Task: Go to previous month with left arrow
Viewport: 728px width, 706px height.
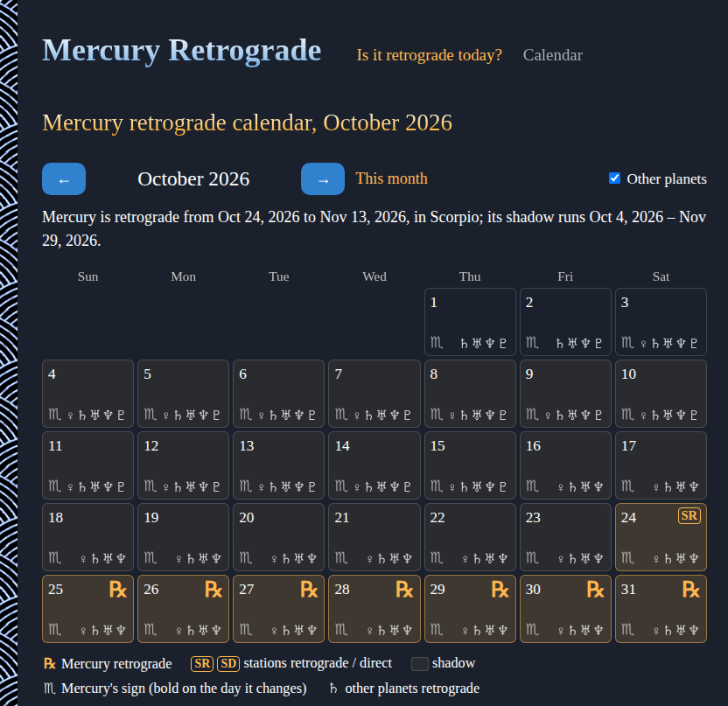Action: tap(64, 178)
